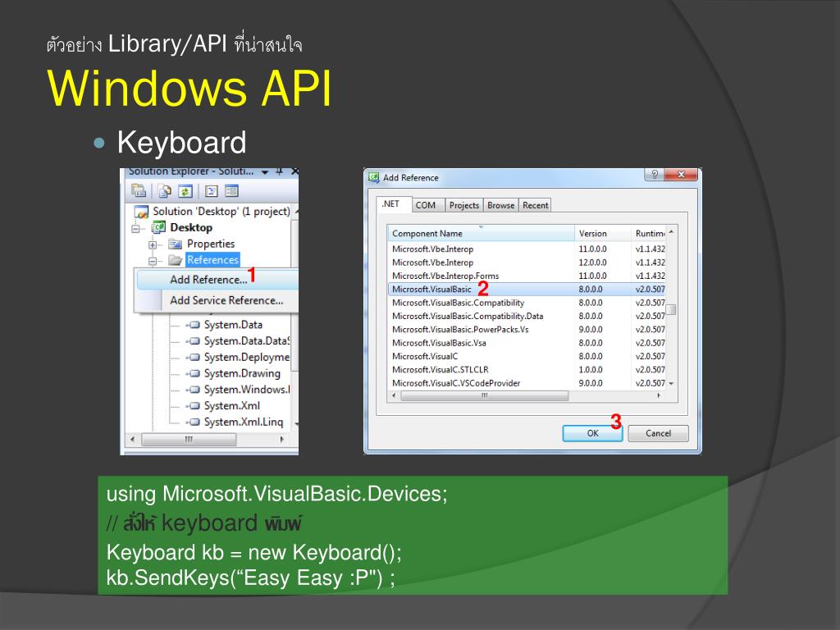840x630 pixels.
Task: Select the System.Data.DataS... reference item
Action: [246, 341]
